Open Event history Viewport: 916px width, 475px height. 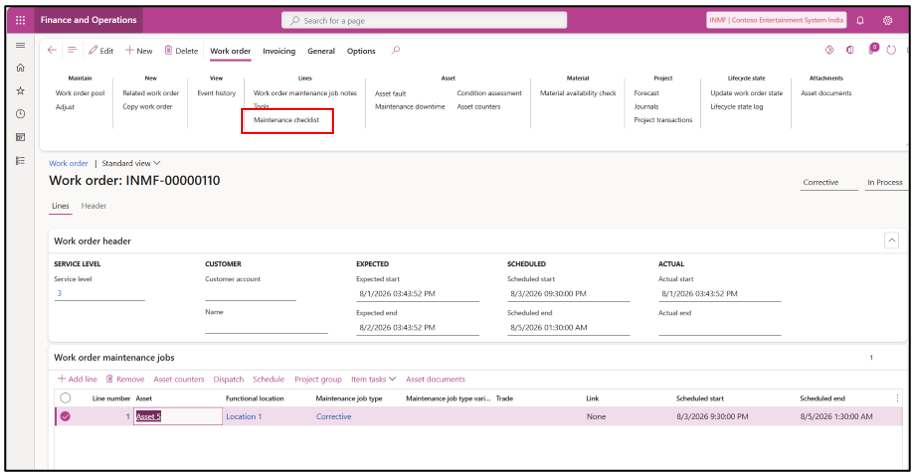coord(216,93)
